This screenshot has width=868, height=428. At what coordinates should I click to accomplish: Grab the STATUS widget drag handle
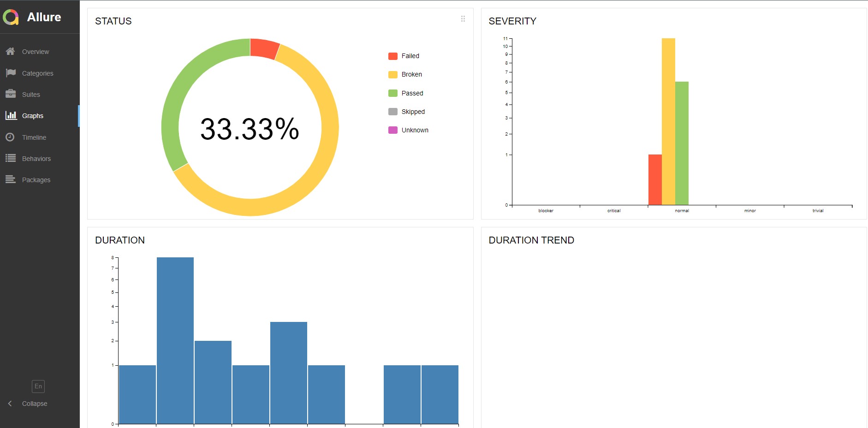point(463,19)
